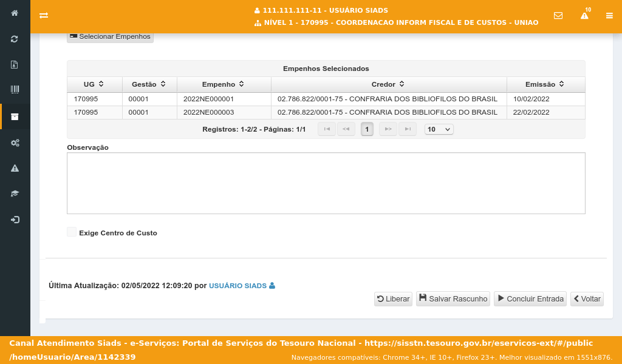Click the Liberar button
The height and width of the screenshot is (364, 622).
(393, 298)
